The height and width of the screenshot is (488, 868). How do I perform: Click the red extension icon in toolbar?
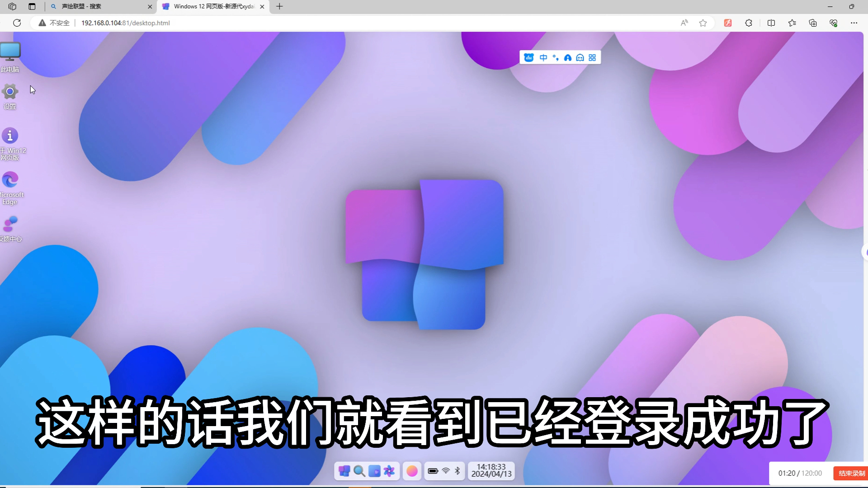coord(728,23)
